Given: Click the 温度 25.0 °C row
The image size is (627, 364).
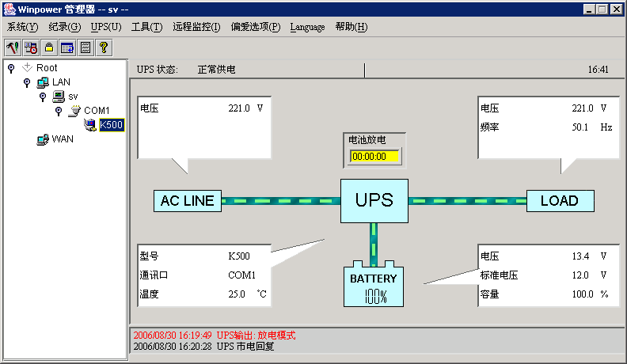Looking at the screenshot, I should (204, 294).
